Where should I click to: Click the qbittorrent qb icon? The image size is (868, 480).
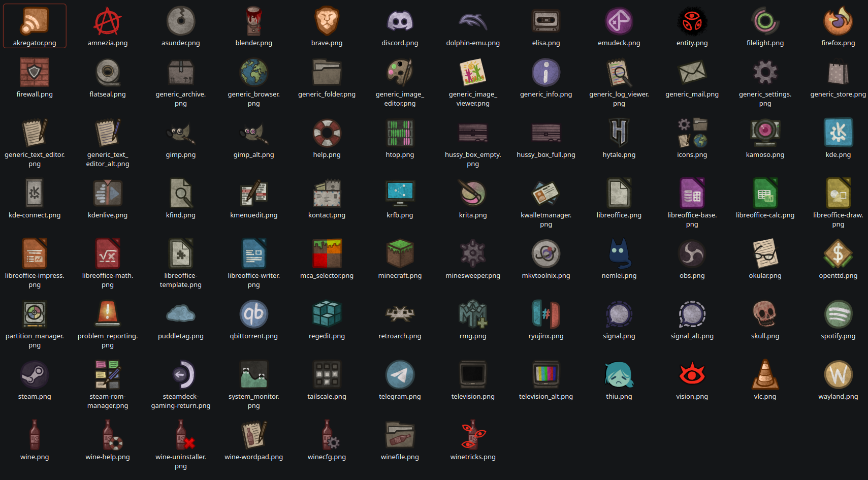click(254, 314)
